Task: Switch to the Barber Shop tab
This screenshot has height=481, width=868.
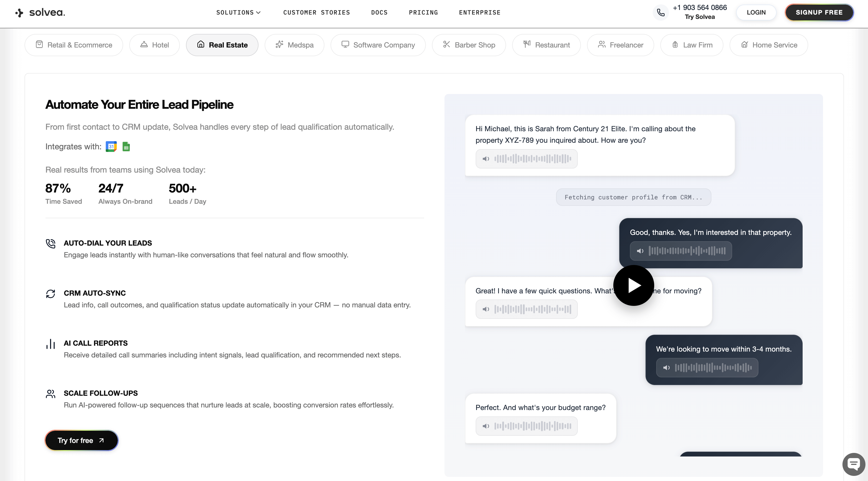Action: click(469, 45)
